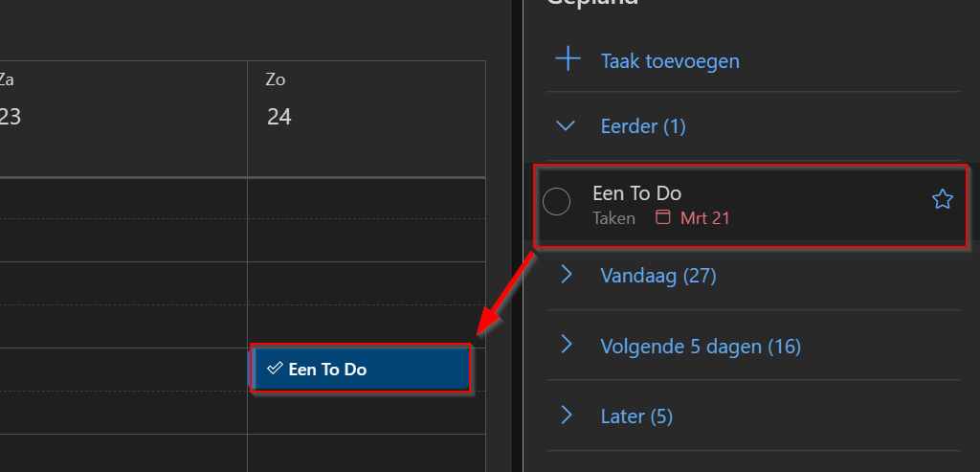Collapse the Eerder (1) section chevron
The width and height of the screenshot is (980, 472).
566,126
